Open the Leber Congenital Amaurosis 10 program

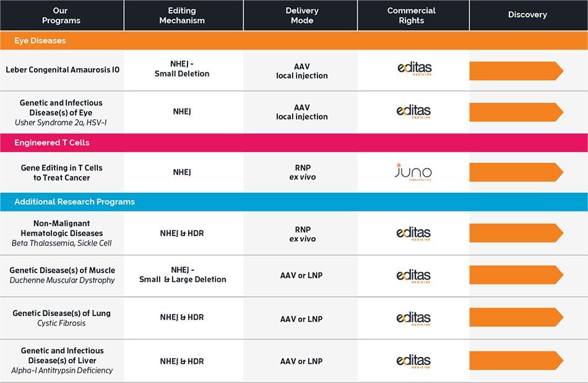coord(63,70)
